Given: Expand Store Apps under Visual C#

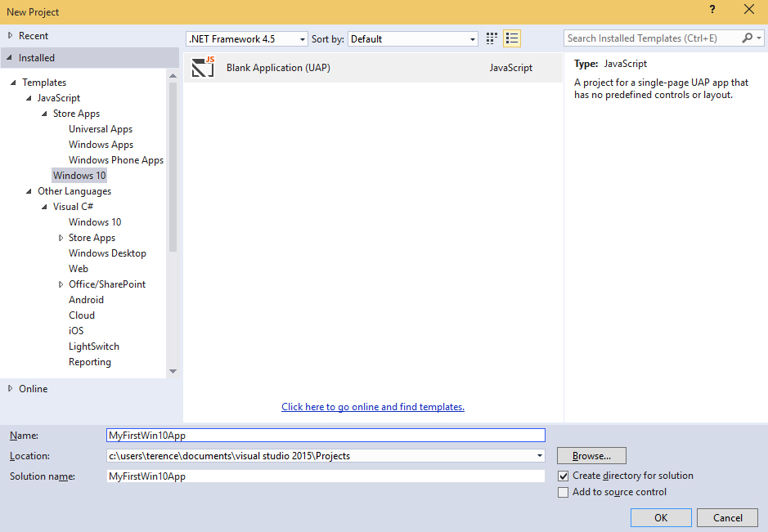Looking at the screenshot, I should tap(61, 237).
